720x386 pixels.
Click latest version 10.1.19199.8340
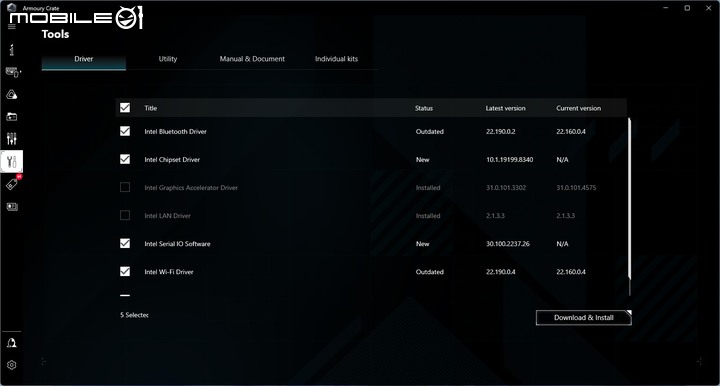510,160
